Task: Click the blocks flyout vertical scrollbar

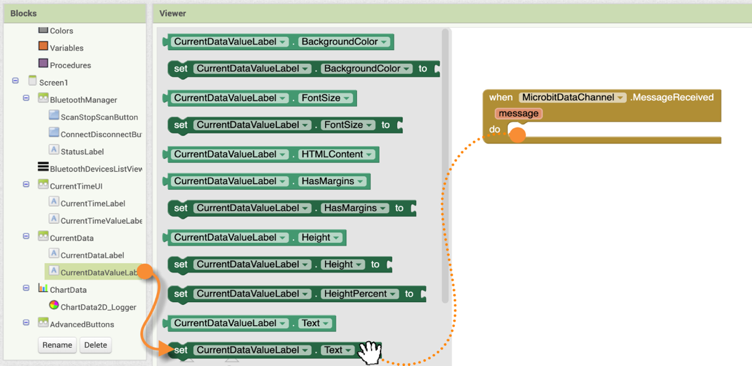Action: click(x=446, y=165)
